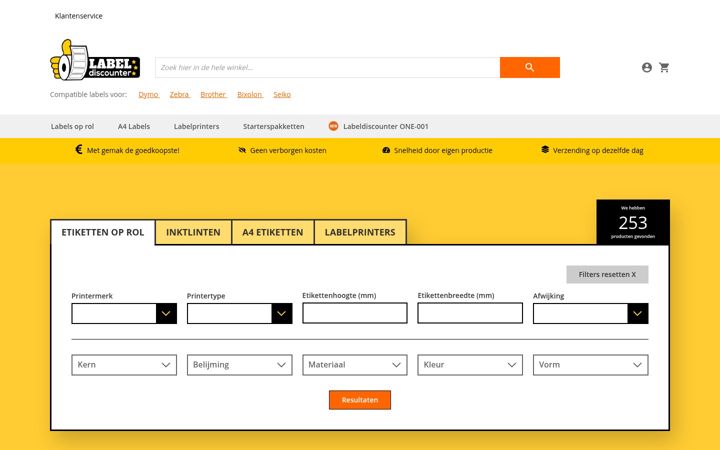Open the Dymo compatible labels link
This screenshot has width=720, height=450.
click(x=148, y=94)
